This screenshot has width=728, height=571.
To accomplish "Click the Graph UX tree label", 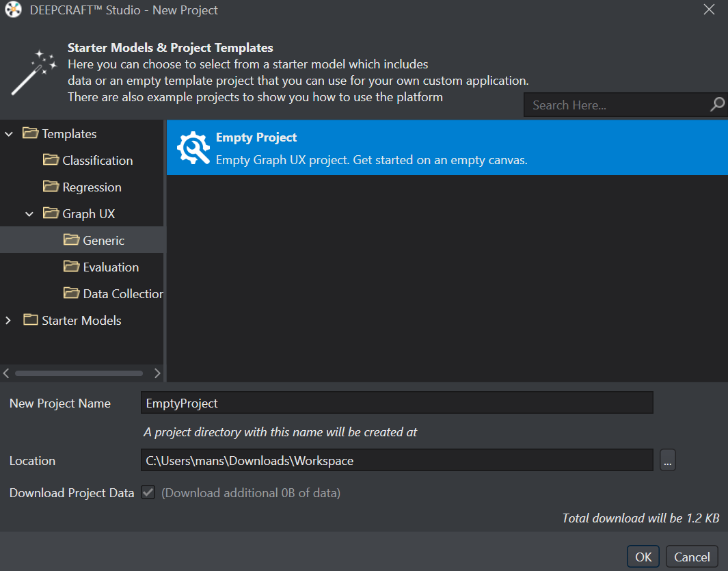I will [89, 214].
